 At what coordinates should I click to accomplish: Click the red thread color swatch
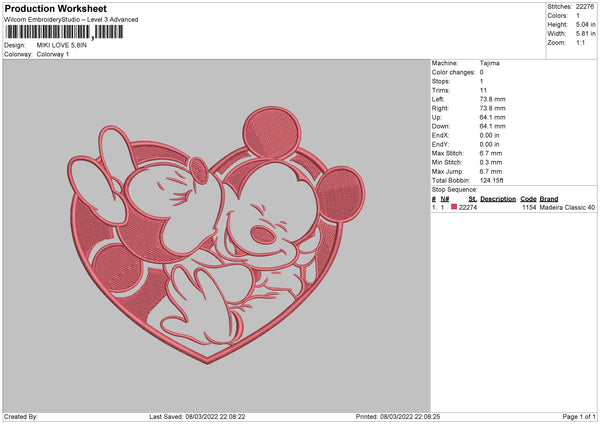tap(454, 207)
